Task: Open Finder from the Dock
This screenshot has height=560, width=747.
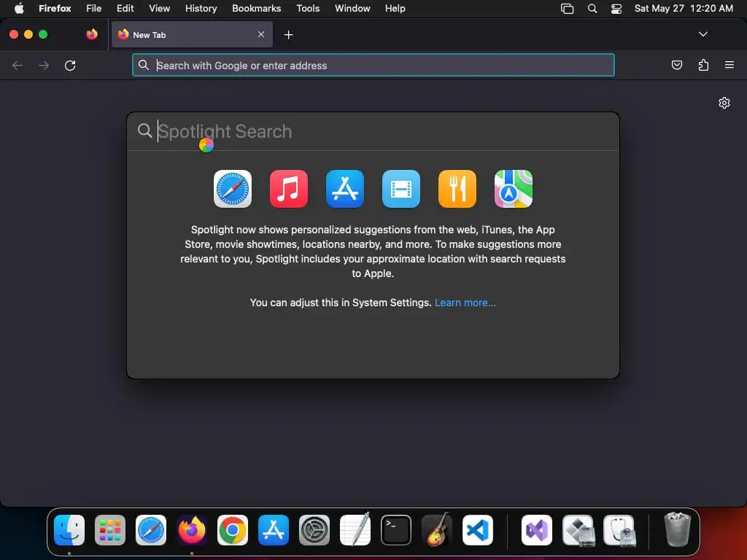Action: coord(69,530)
